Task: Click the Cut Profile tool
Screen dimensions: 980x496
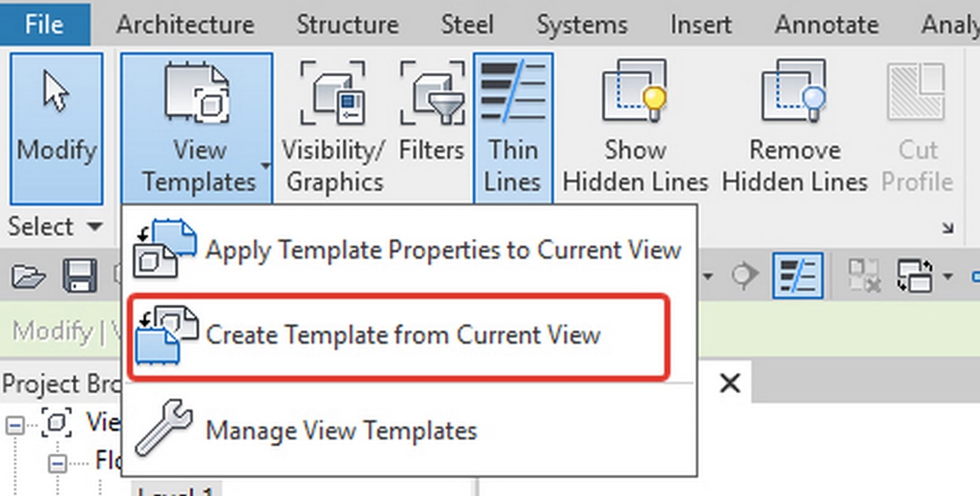Action: coord(917,129)
